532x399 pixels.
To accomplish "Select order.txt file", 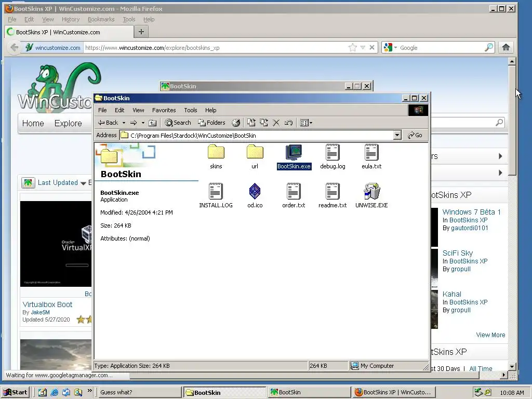I will (x=294, y=196).
